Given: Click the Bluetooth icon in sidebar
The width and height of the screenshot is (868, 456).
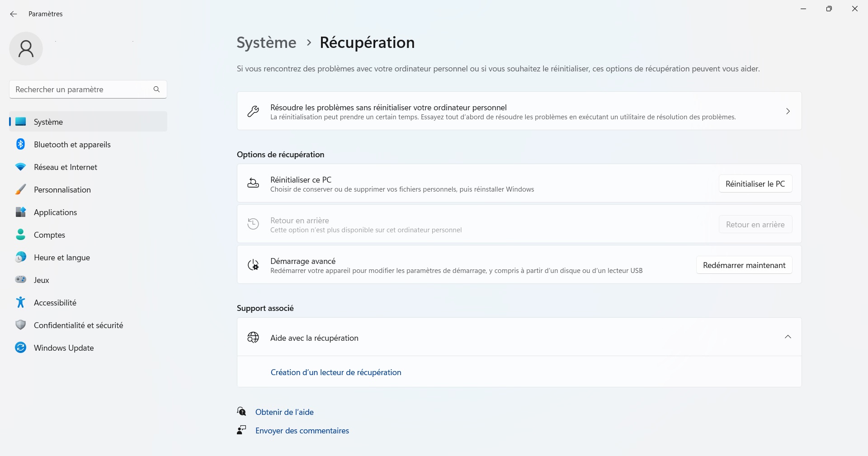Looking at the screenshot, I should click(x=21, y=144).
